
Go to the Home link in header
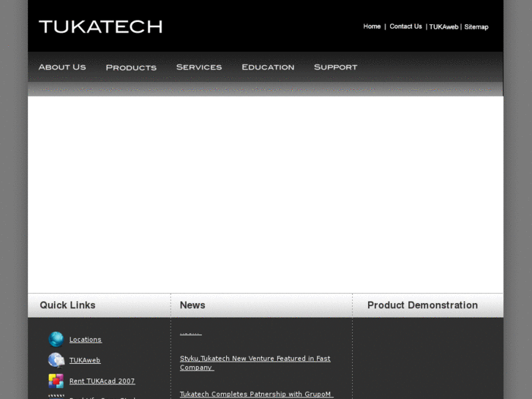(x=372, y=26)
